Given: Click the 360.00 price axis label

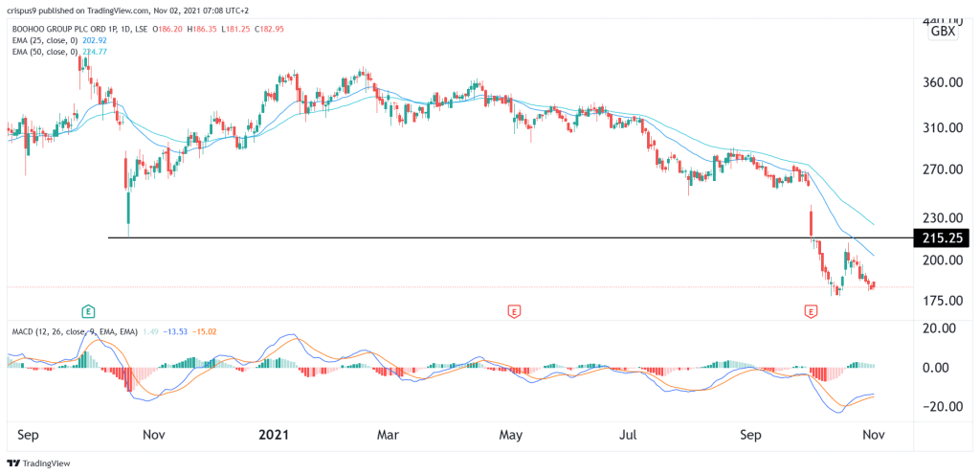Looking at the screenshot, I should 943,83.
